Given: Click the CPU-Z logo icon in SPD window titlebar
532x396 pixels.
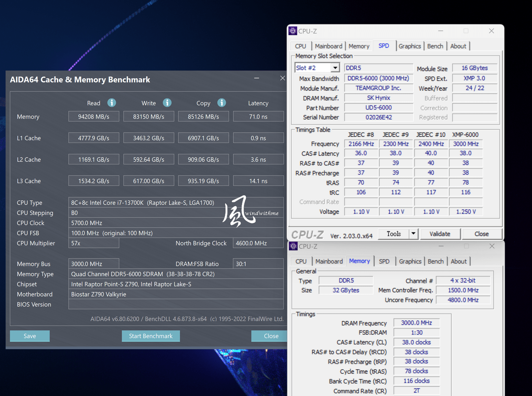Looking at the screenshot, I should [293, 31].
